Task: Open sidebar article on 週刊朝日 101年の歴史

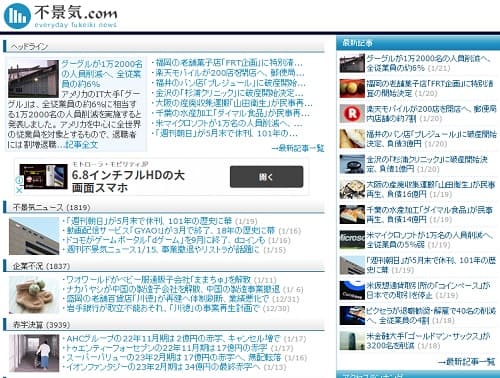Action: [431, 265]
